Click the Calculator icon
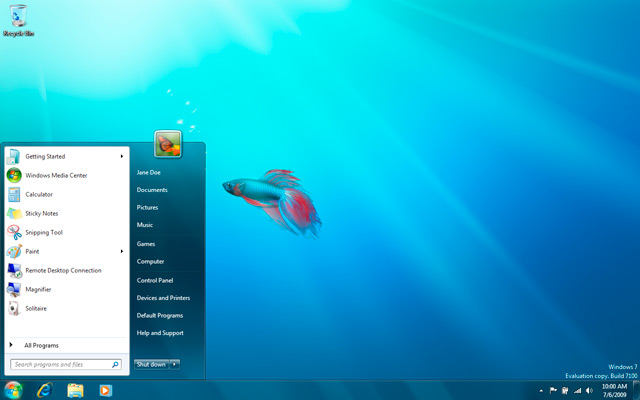The width and height of the screenshot is (640, 400). (x=14, y=194)
